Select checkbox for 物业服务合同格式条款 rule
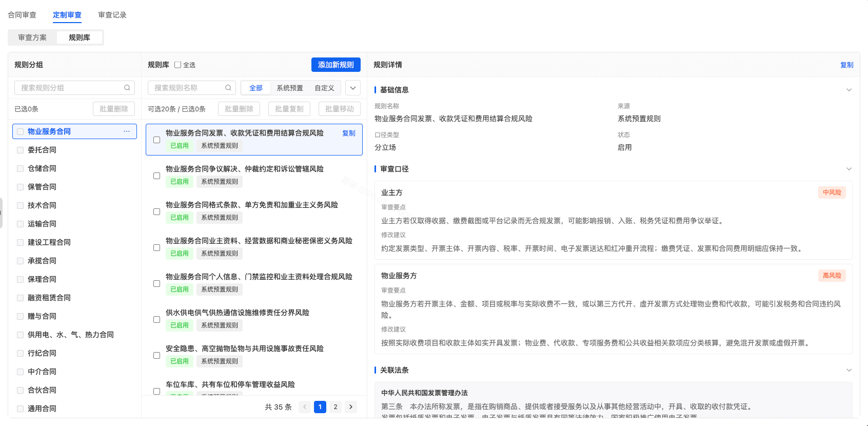This screenshot has width=868, height=426. (157, 211)
